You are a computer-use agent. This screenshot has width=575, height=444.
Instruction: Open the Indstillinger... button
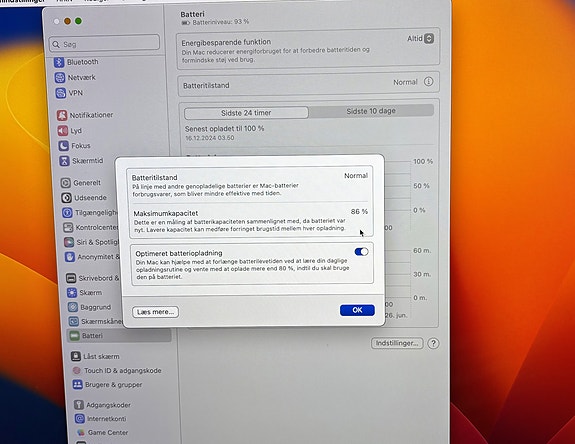coord(397,344)
